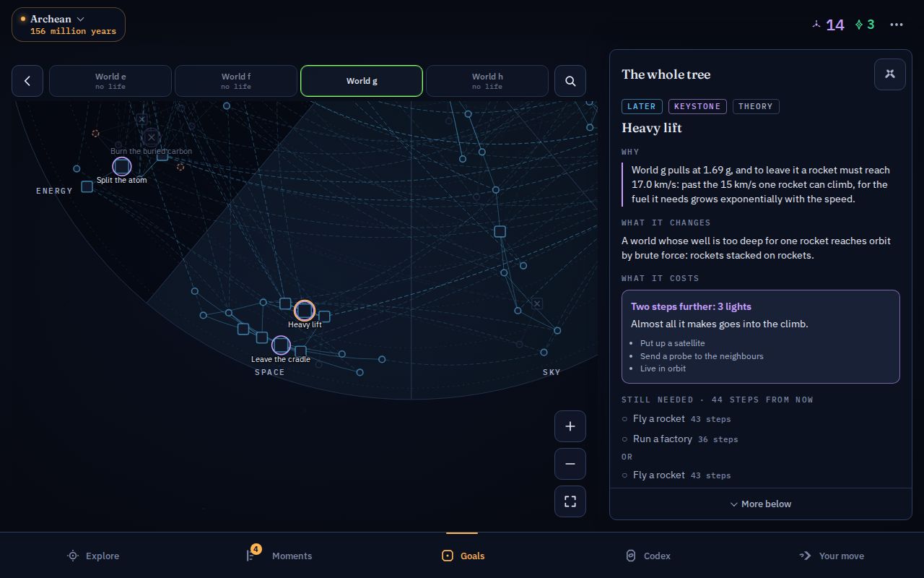Collapse The whole tree panel
This screenshot has width=924, height=578.
tap(890, 74)
